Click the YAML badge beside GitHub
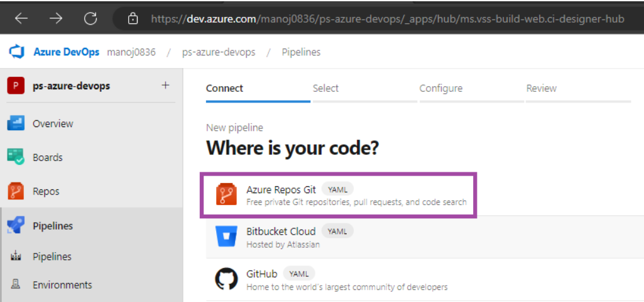The image size is (644, 302). pos(299,274)
